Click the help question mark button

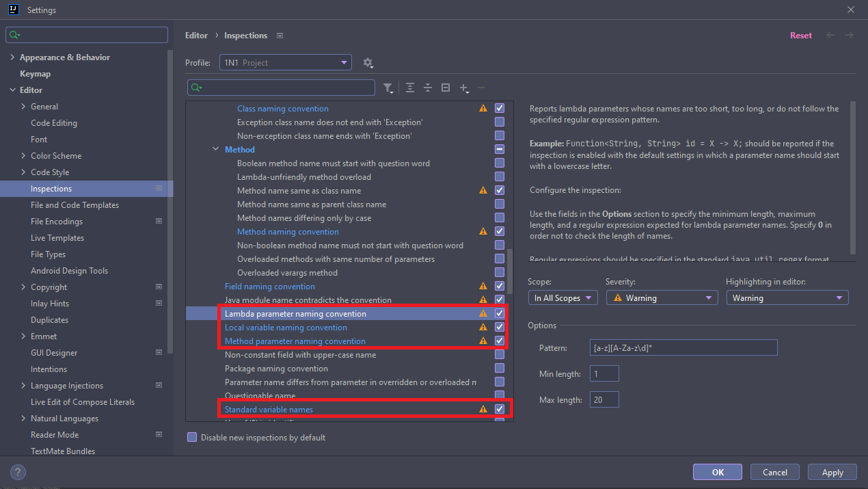tap(18, 472)
